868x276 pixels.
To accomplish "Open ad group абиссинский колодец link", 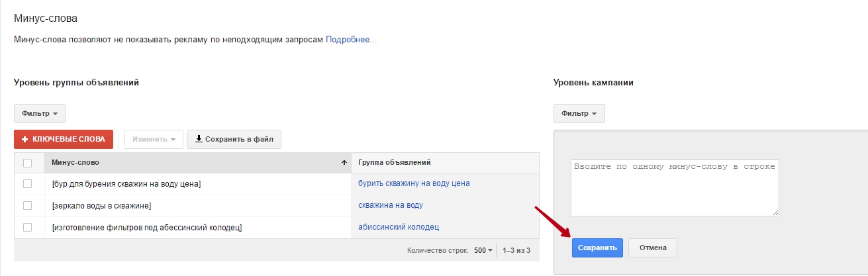I will 399,227.
